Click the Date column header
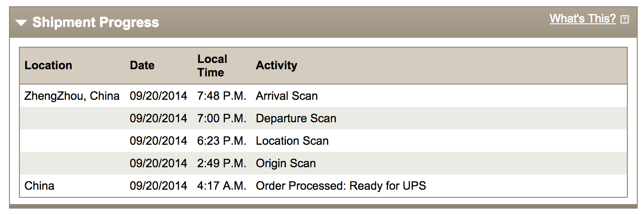The height and width of the screenshot is (214, 644). tap(142, 66)
